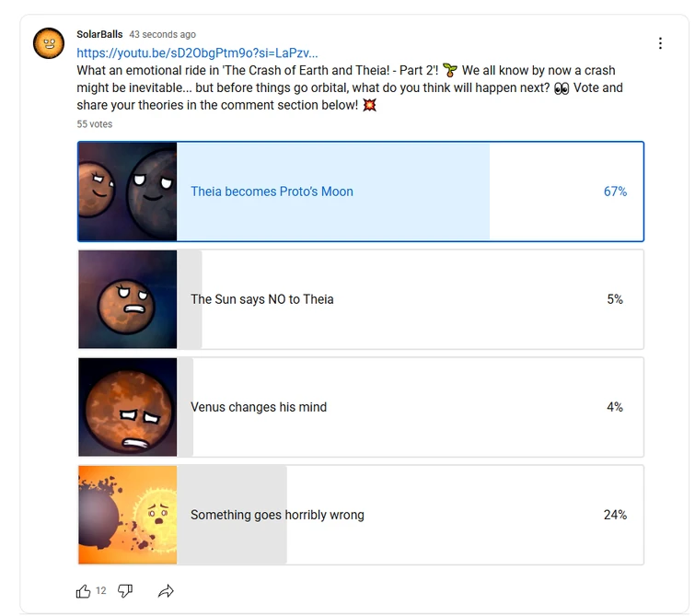Click the Theia and Proto thumbnail image
The image size is (695, 616).
pyautogui.click(x=128, y=192)
